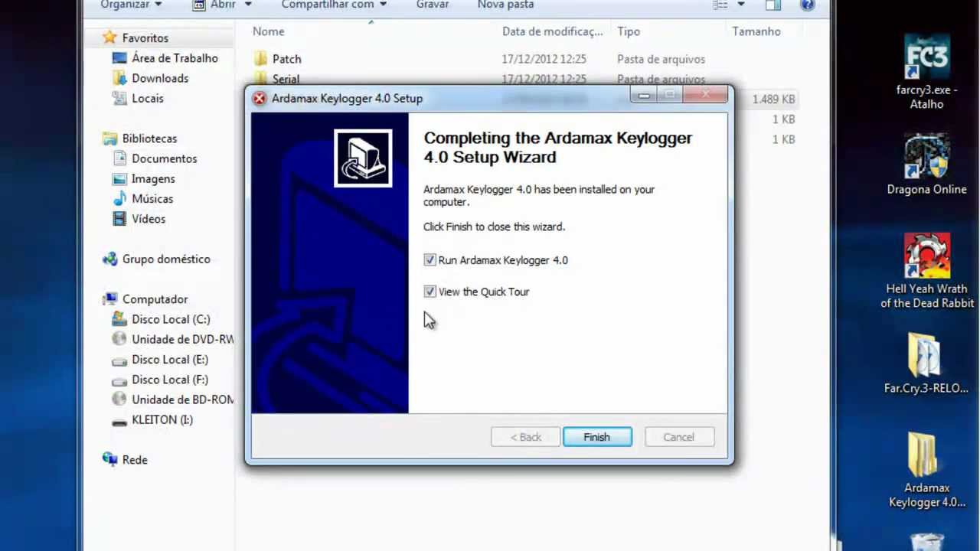Open the Far.Cry.3-RELO... folder on the desktop
Image resolution: width=980 pixels, height=551 pixels.
tap(926, 363)
